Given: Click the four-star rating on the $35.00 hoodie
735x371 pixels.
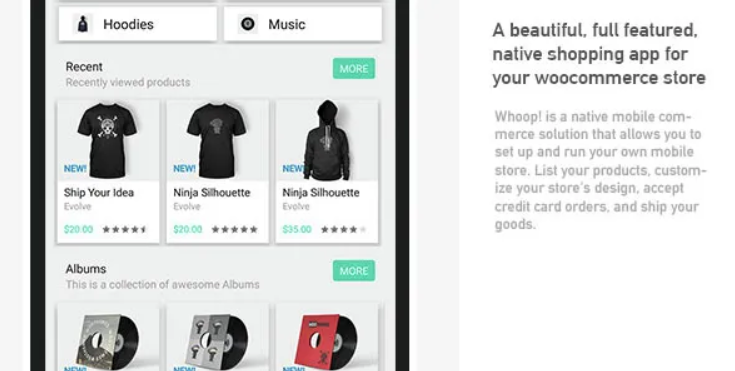Looking at the screenshot, I should (344, 229).
